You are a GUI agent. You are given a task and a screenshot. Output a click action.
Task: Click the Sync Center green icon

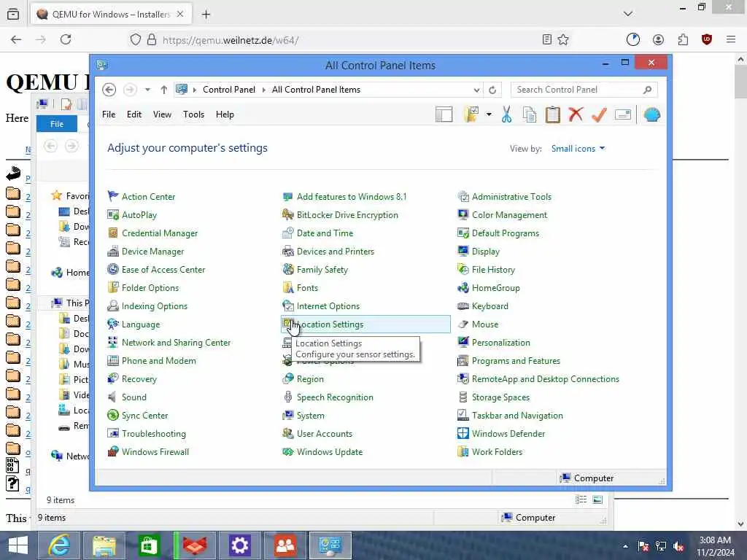[x=113, y=415]
